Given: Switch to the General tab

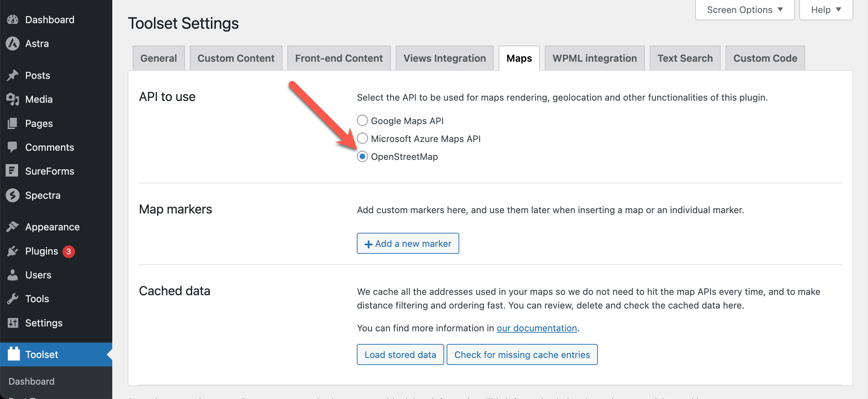Looking at the screenshot, I should [x=159, y=58].
